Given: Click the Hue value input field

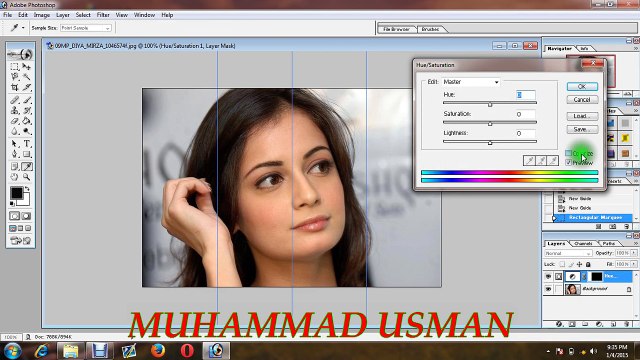Looking at the screenshot, I should click(x=526, y=95).
